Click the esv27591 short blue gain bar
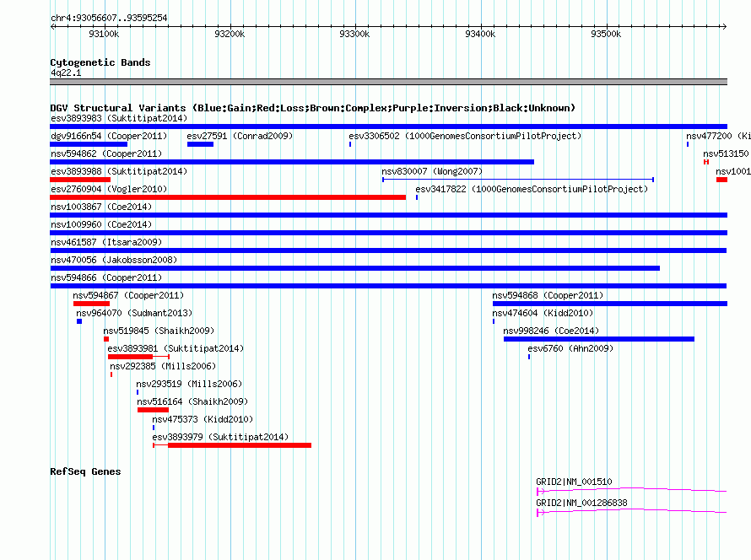This screenshot has height=560, width=751. point(200,144)
